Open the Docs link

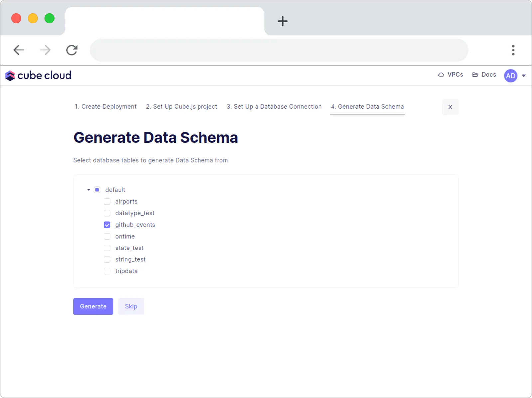pyautogui.click(x=484, y=75)
